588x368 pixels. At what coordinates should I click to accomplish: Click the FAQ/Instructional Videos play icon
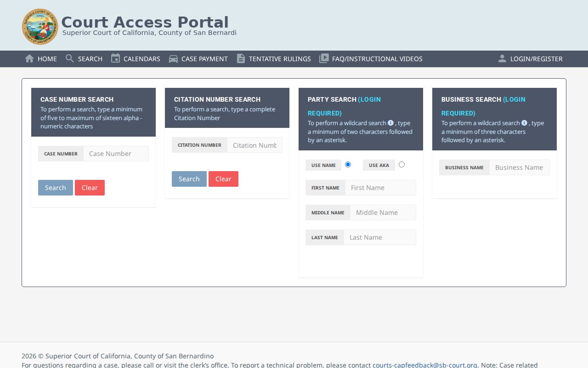(324, 58)
